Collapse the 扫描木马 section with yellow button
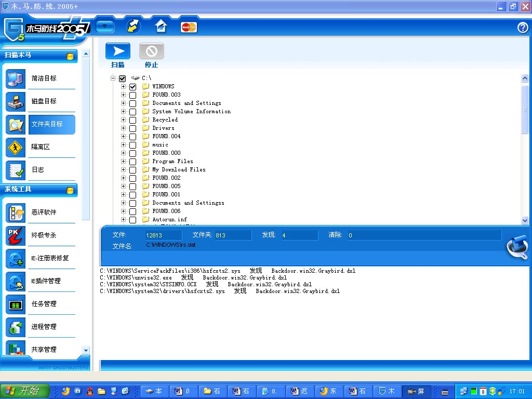Image resolution: width=532 pixels, height=399 pixels. point(70,56)
